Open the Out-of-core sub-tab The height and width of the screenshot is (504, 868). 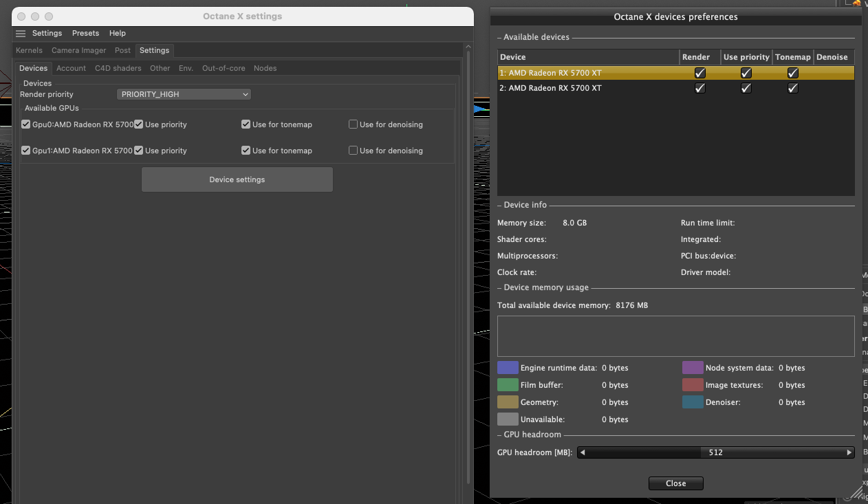pos(224,68)
